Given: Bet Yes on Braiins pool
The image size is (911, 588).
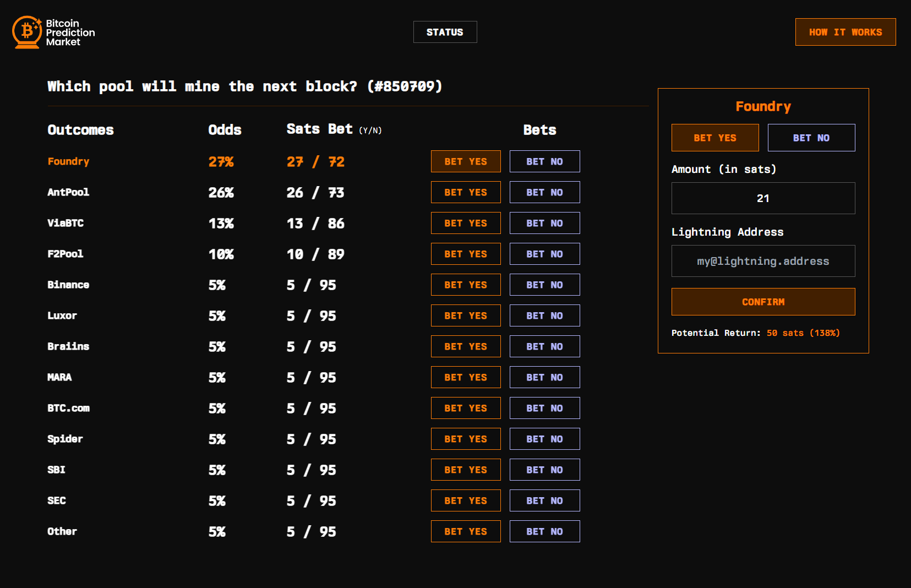Looking at the screenshot, I should pyautogui.click(x=466, y=346).
